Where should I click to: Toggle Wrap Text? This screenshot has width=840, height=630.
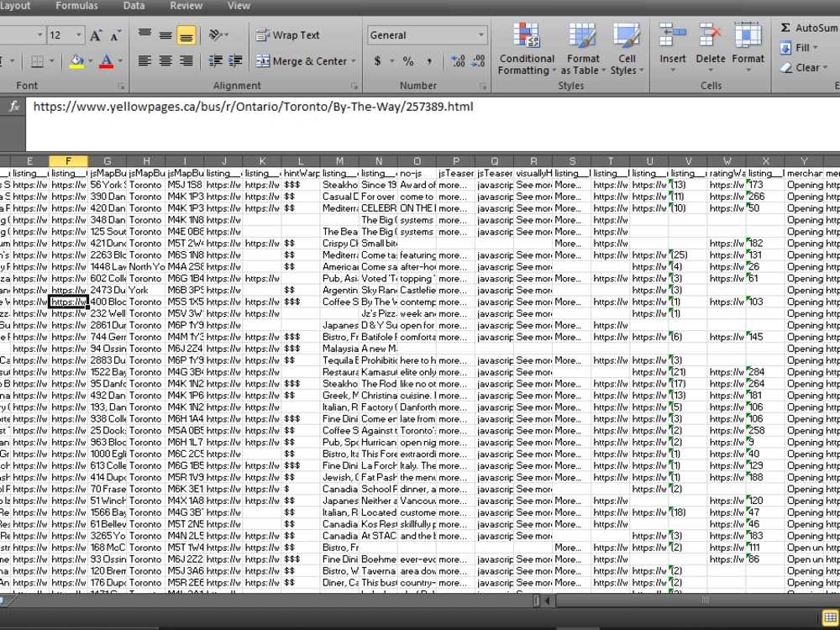(287, 34)
